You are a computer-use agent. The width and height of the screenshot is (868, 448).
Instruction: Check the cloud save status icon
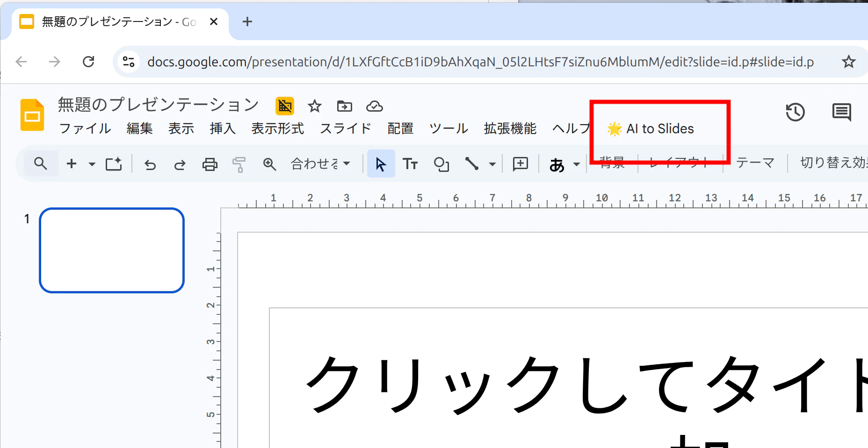[x=375, y=107]
